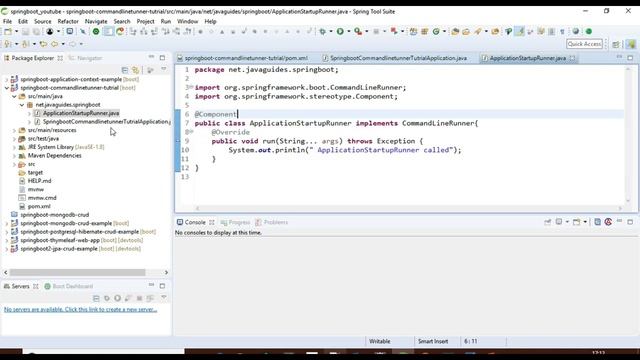
Task: Click the Pin Console icon
Action: click(x=547, y=222)
